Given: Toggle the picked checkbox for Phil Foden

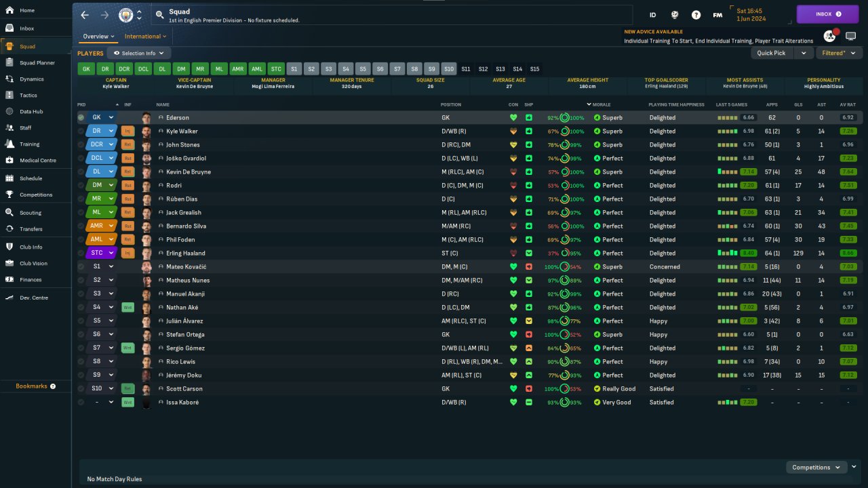Looking at the screenshot, I should coord(81,239).
